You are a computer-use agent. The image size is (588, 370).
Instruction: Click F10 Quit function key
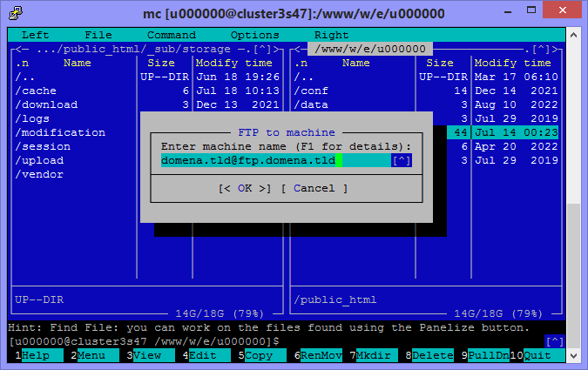pos(537,355)
